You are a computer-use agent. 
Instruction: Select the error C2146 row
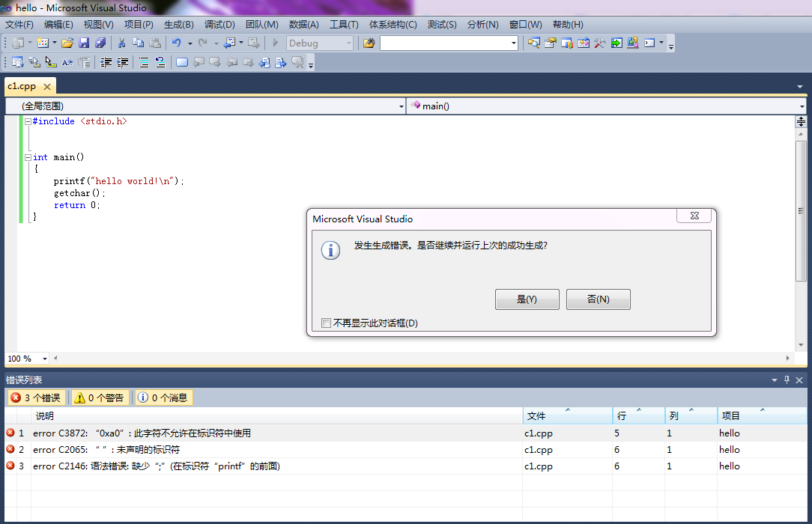point(405,466)
